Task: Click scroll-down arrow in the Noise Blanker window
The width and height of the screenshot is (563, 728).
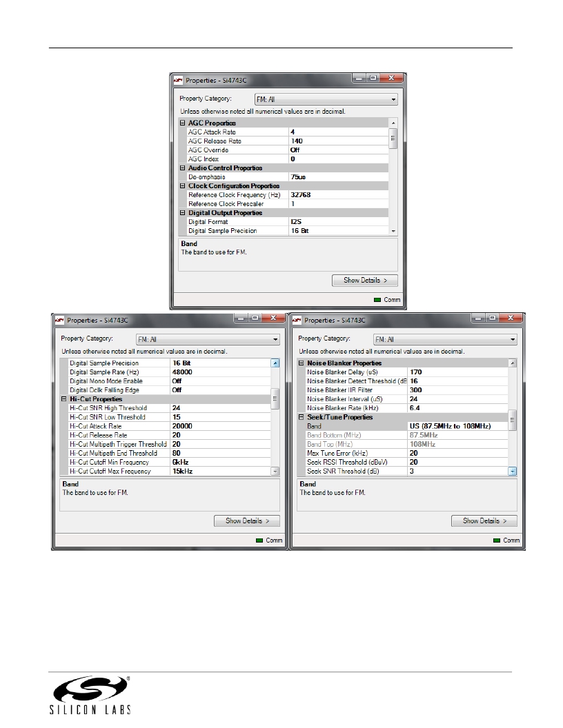Action: click(513, 472)
